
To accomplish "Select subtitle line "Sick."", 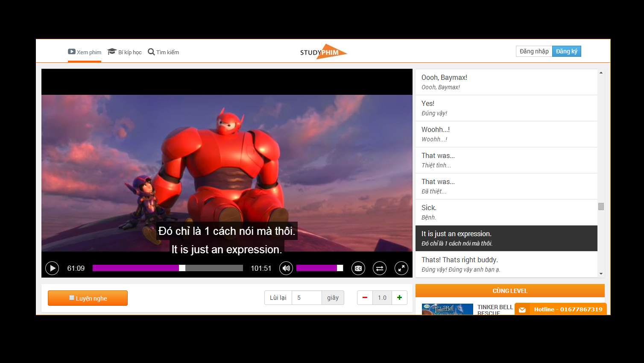I will pos(506,212).
